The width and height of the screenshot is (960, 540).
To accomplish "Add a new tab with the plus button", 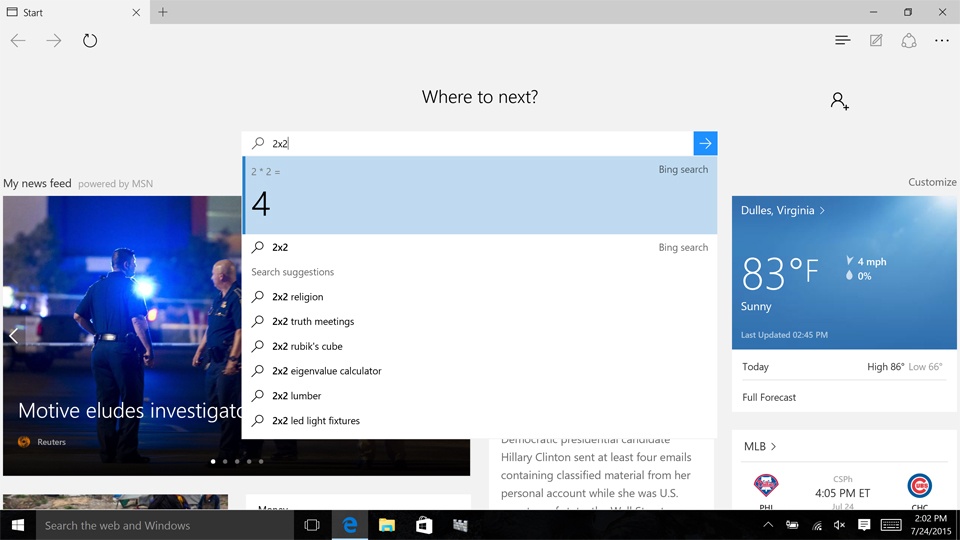I will pyautogui.click(x=163, y=12).
